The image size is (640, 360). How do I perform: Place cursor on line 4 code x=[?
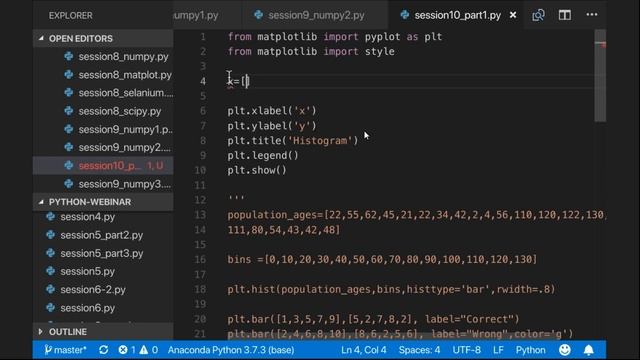pyautogui.click(x=238, y=81)
